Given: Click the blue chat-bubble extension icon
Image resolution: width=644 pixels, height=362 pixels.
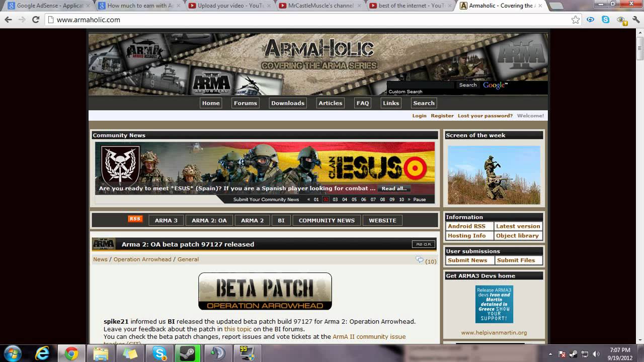Looking at the screenshot, I should [591, 20].
